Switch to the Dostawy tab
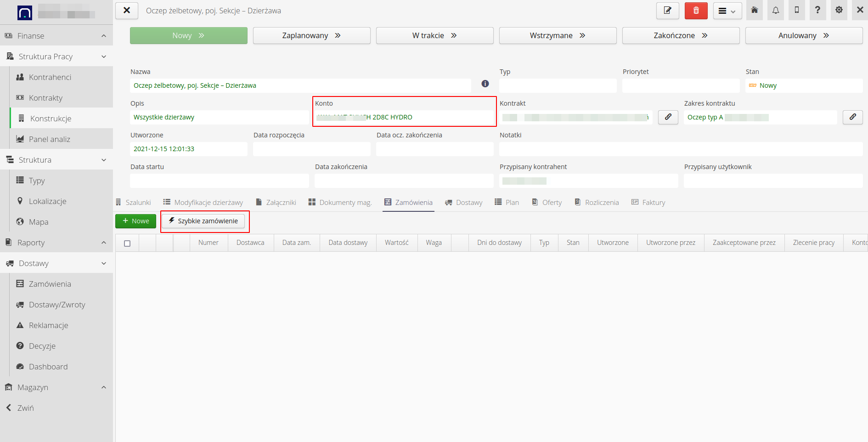The image size is (868, 442). pyautogui.click(x=464, y=203)
